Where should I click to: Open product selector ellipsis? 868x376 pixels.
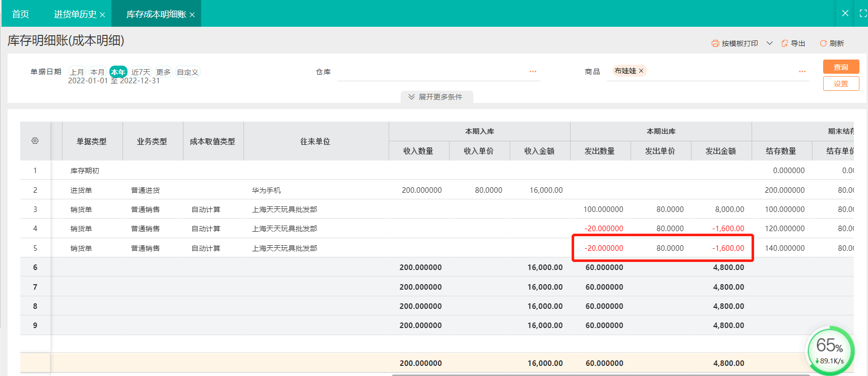click(x=802, y=72)
